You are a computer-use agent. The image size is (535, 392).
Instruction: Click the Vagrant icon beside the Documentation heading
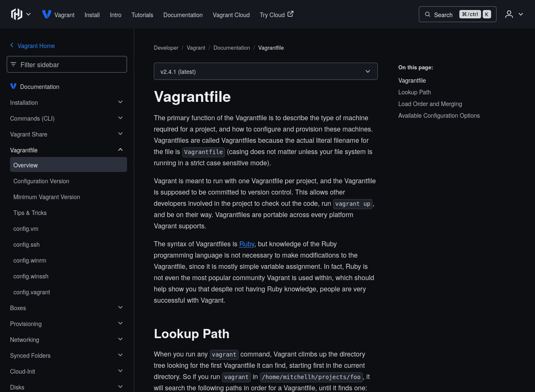tap(13, 86)
